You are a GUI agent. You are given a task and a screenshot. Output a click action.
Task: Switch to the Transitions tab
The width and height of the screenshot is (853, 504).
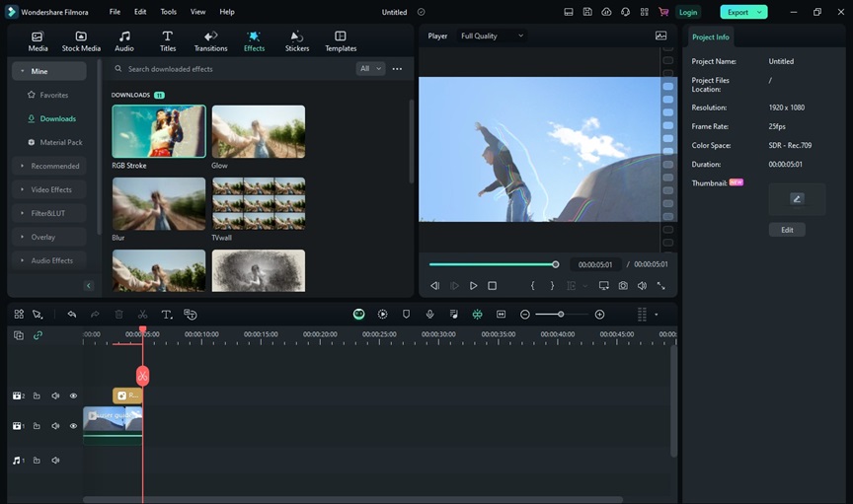click(x=210, y=40)
